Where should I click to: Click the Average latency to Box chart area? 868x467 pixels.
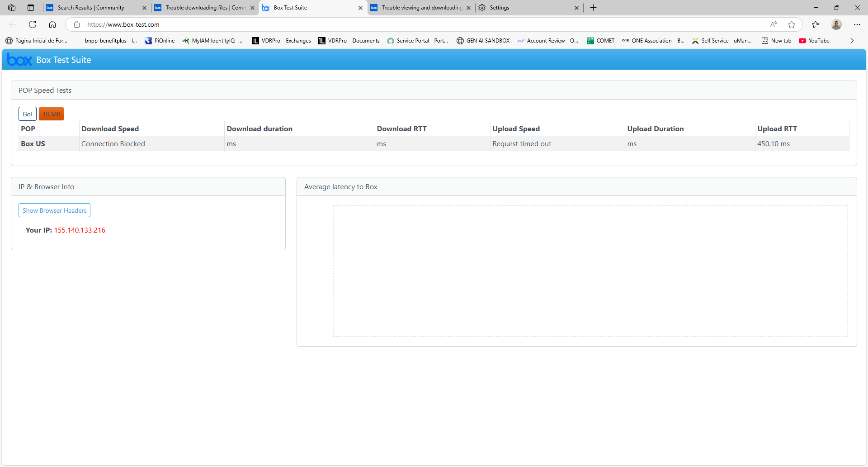click(590, 271)
